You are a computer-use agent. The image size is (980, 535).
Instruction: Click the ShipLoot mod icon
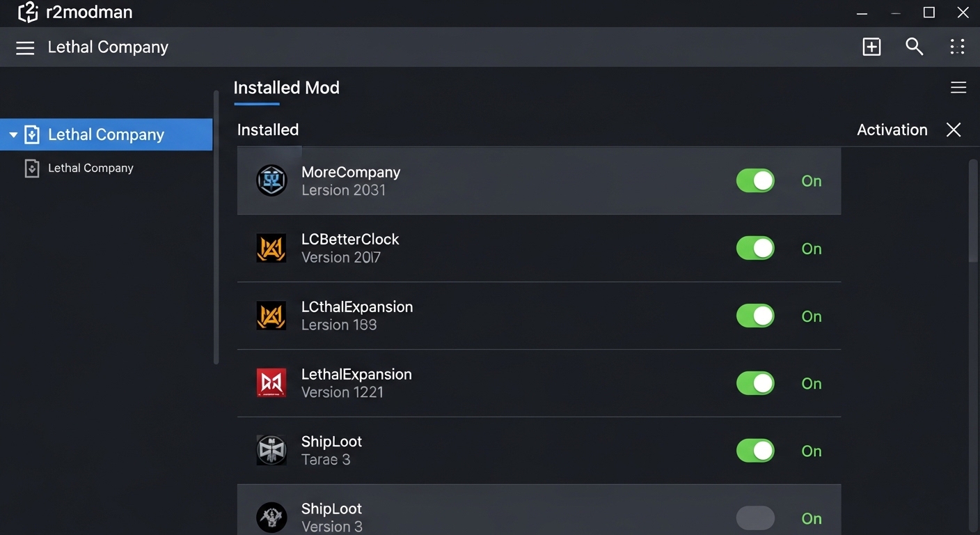click(x=271, y=451)
